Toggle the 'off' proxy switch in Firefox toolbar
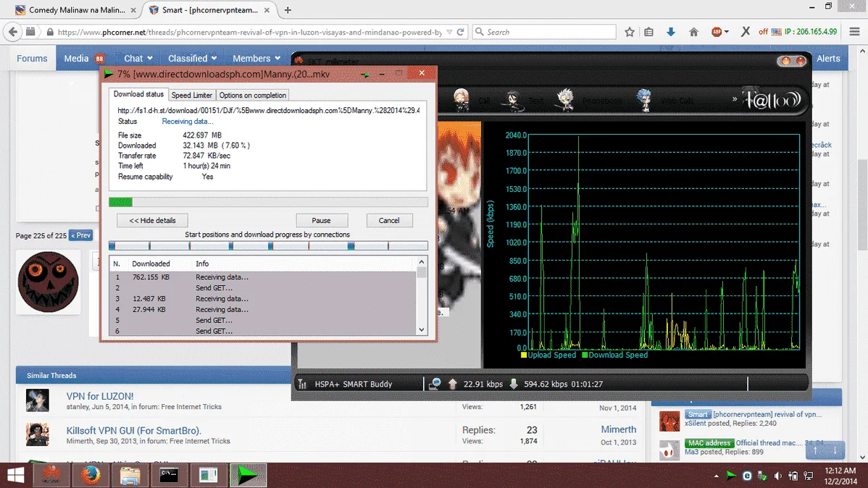 763,32
